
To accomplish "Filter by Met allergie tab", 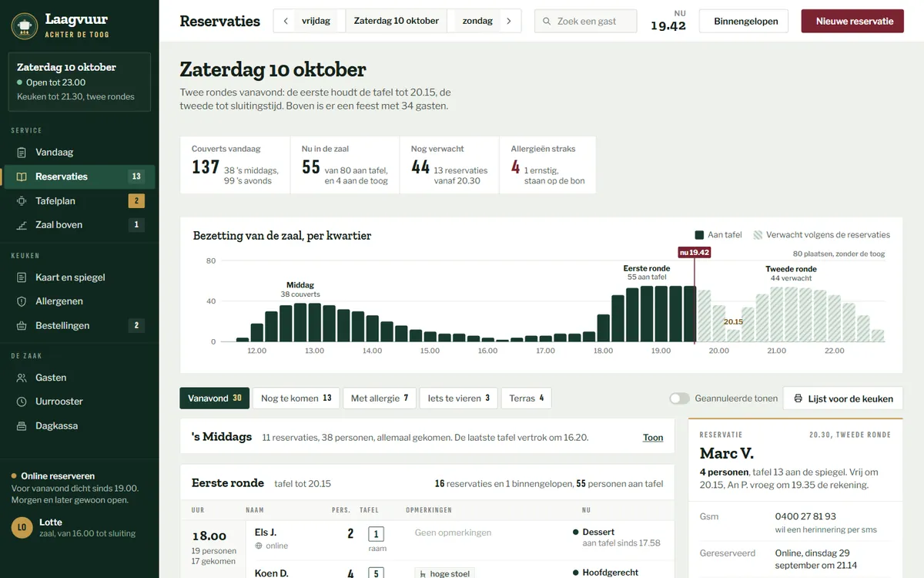I will [x=380, y=398].
